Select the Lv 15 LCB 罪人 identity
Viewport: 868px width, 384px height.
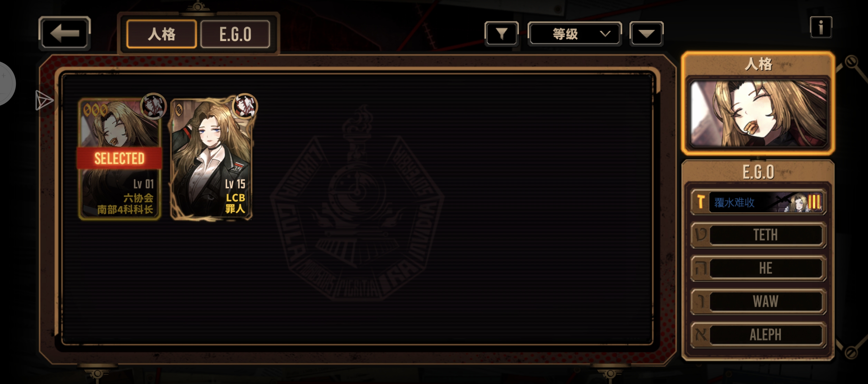[x=211, y=159]
